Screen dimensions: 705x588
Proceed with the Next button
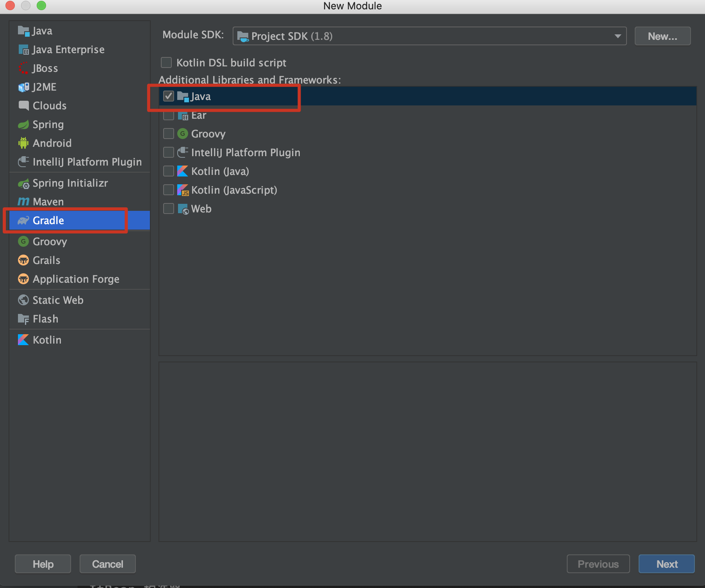tap(667, 564)
